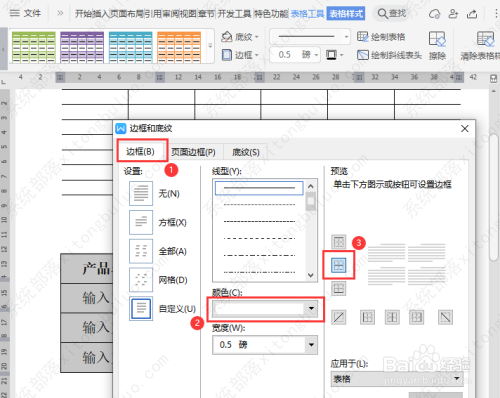The image size is (500, 398).
Task: Select the 擦除 eraser tool
Action: pos(437,46)
